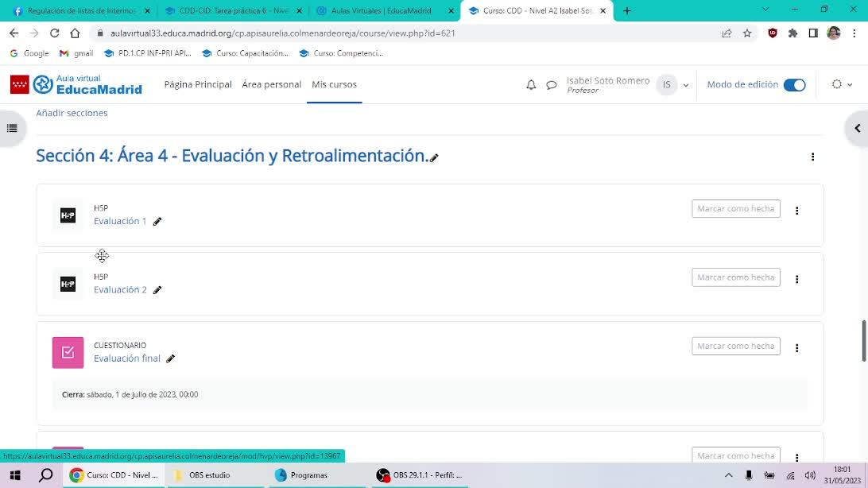This screenshot has height=488, width=868.
Task: Click the H5P icon of Evaluación 2
Action: [x=68, y=284]
